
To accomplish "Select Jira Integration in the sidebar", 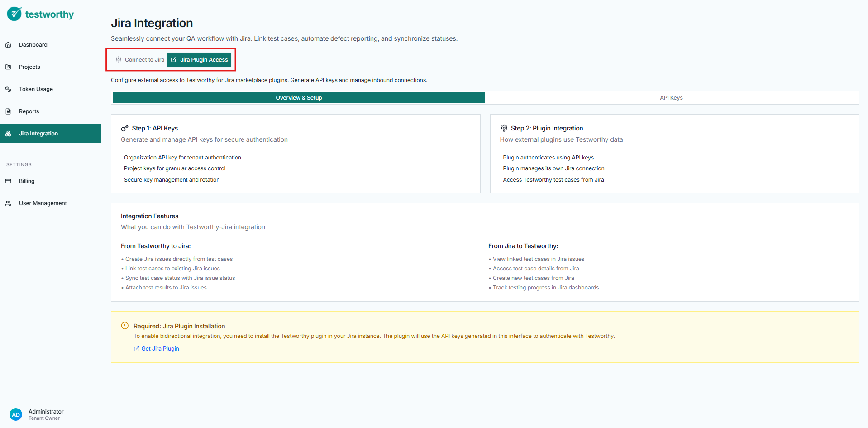I will 50,134.
